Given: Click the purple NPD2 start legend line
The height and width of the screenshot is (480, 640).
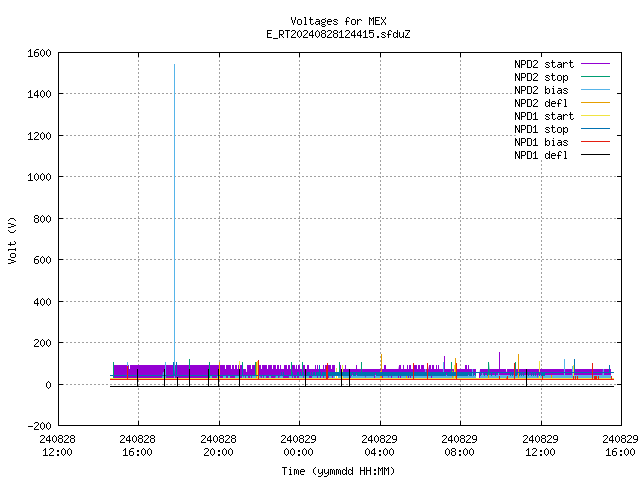Looking at the screenshot, I should click(595, 64).
